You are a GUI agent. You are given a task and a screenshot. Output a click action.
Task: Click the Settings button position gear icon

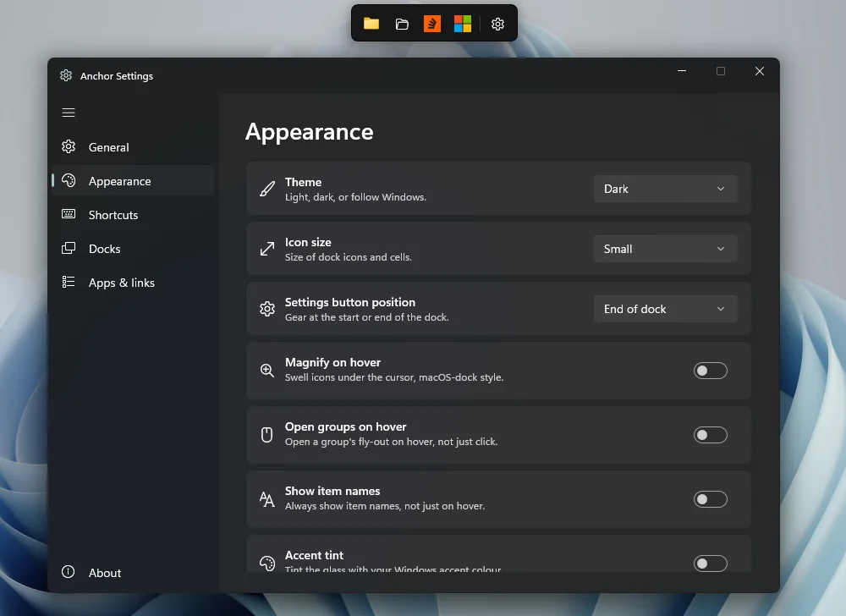point(267,309)
